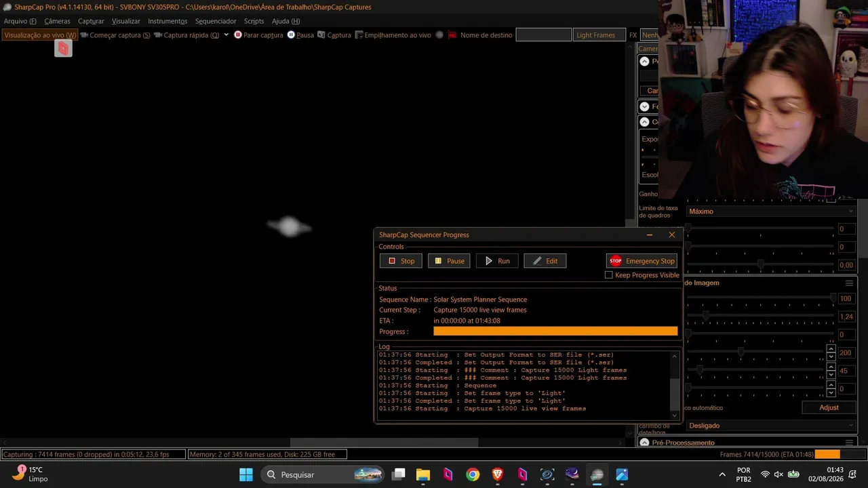Click the slider with value 0,00
Viewport: 868px width, 488px height.
click(x=760, y=265)
